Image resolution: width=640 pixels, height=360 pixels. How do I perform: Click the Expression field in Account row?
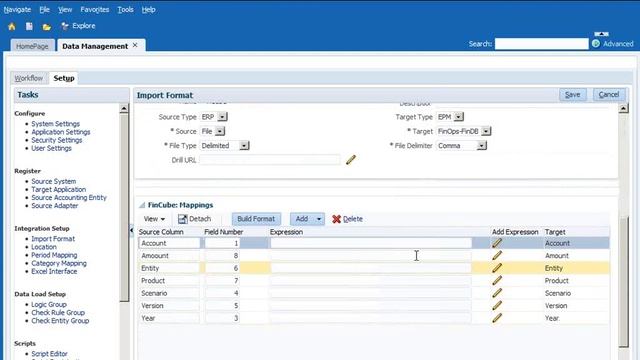tap(371, 243)
